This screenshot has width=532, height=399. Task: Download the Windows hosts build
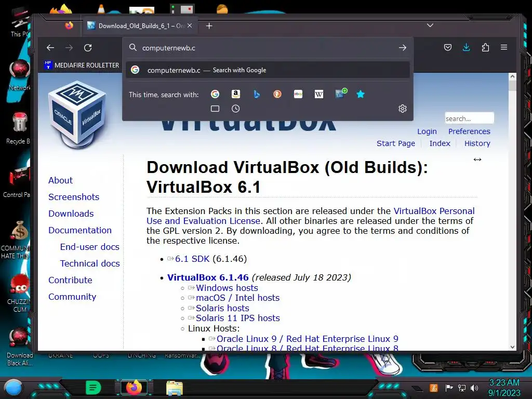(227, 288)
